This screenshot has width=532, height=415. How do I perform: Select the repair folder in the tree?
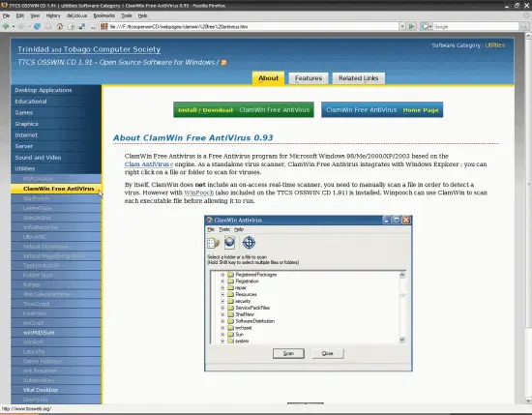coord(241,287)
